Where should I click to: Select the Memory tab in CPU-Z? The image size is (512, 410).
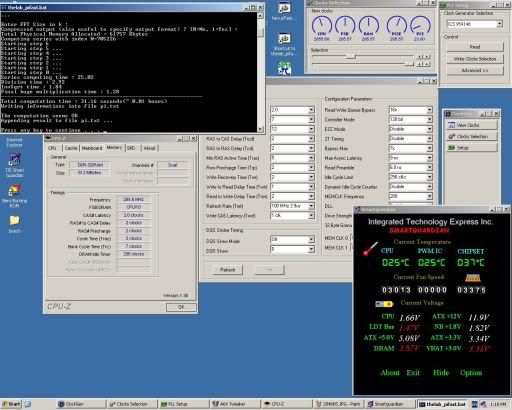[x=114, y=147]
